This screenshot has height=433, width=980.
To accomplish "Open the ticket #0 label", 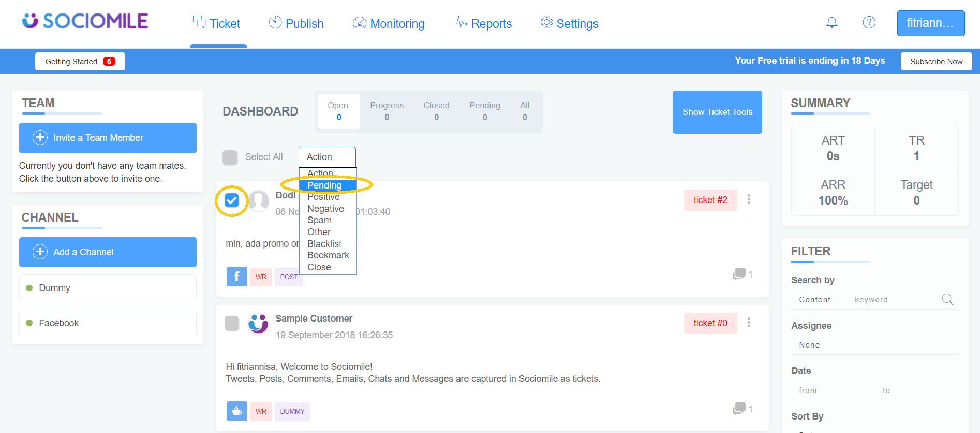I will (x=710, y=323).
